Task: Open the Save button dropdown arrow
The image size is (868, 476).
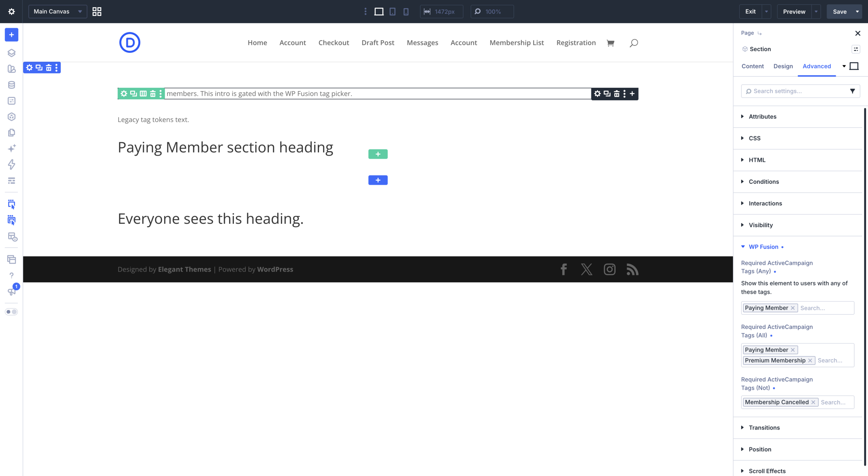Action: 857,12
